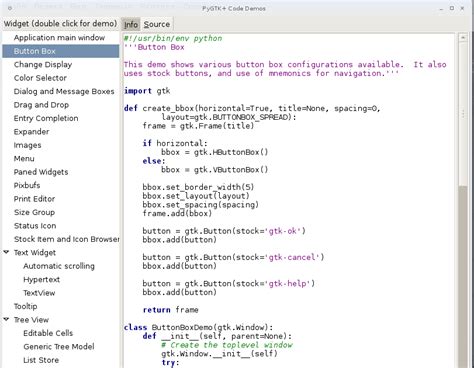Switch to the Source tab
Viewport: 474px width, 368px height.
tap(157, 24)
